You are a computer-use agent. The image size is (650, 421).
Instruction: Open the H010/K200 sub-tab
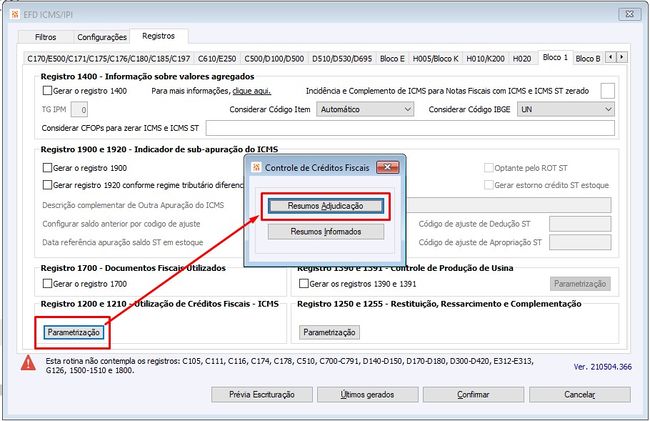(x=485, y=58)
